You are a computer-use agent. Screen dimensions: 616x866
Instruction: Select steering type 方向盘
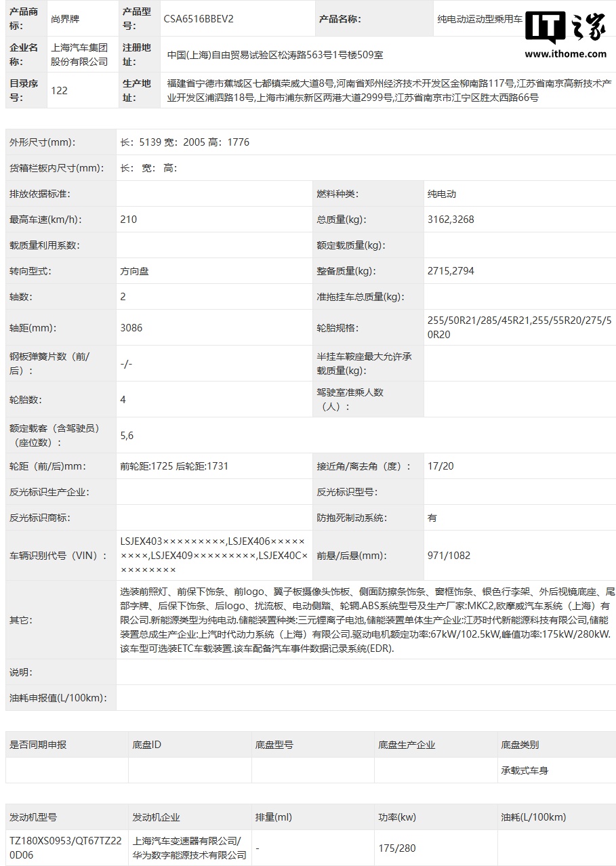[x=134, y=271]
